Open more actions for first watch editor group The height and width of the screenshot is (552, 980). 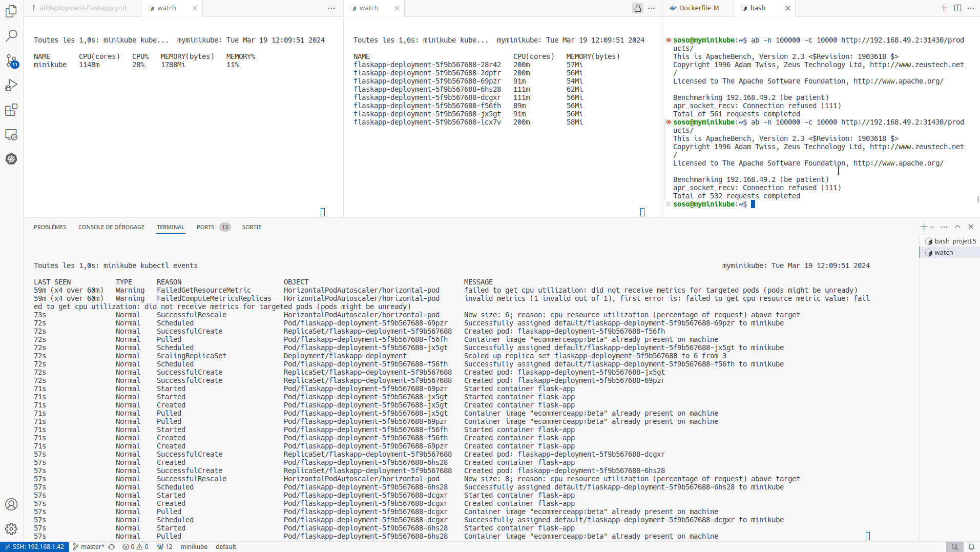point(331,8)
